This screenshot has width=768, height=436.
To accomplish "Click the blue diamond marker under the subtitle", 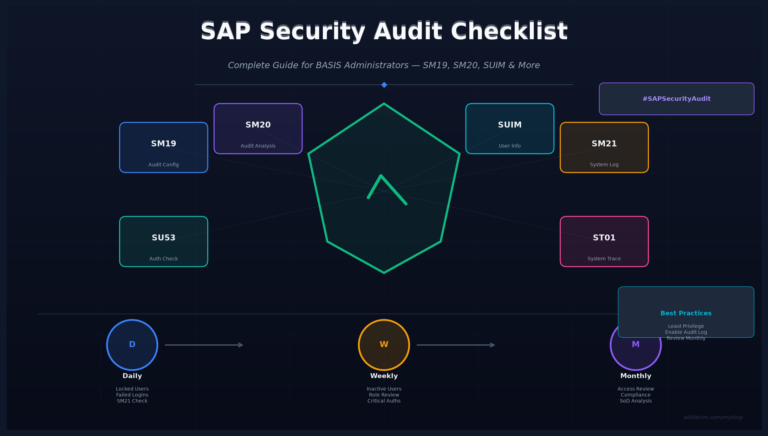I will pos(384,85).
